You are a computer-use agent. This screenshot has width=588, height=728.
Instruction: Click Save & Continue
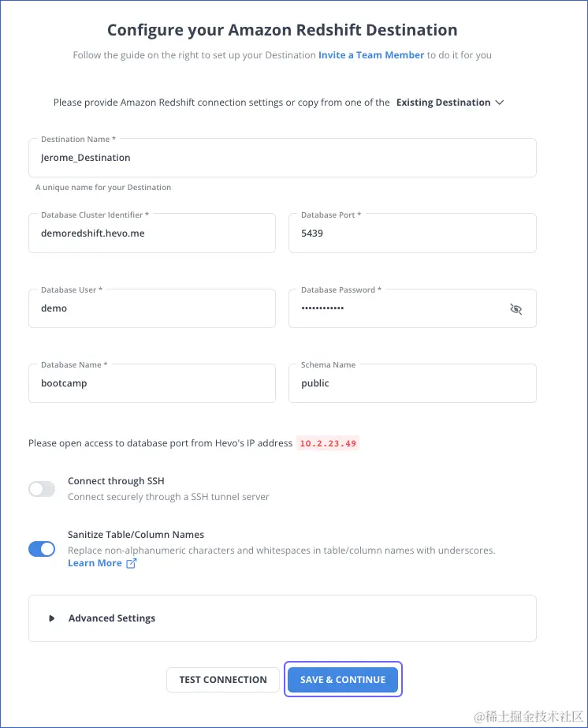click(343, 679)
